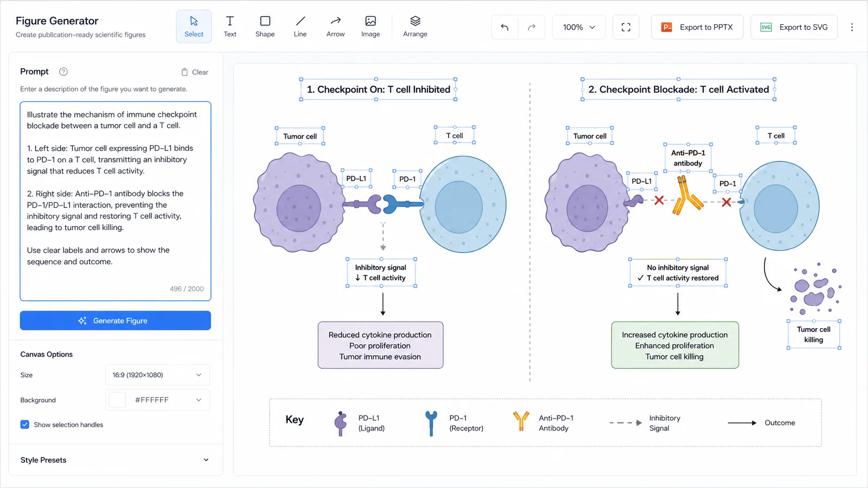Image resolution: width=868 pixels, height=488 pixels.
Task: Select left panel 'Tumor cell' label
Action: point(300,136)
